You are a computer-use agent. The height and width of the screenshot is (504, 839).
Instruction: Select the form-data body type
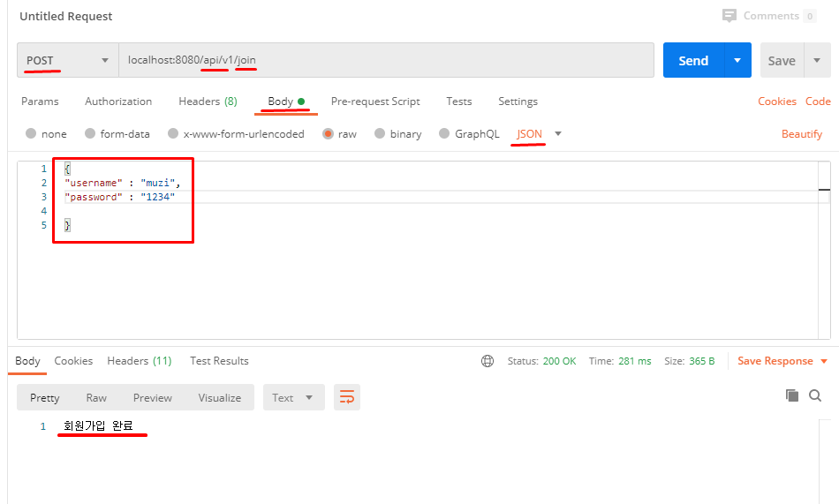coord(90,133)
